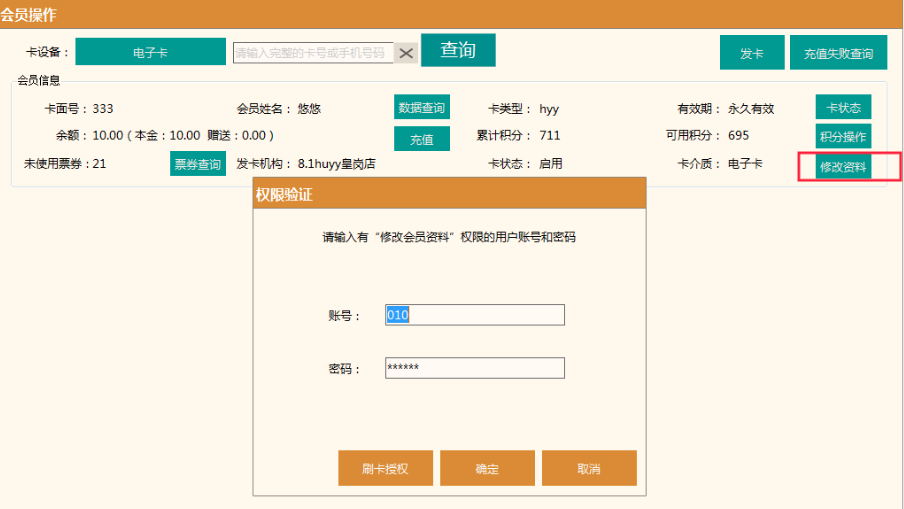The height and width of the screenshot is (509, 904).
Task: Confirm with the 确定 button
Action: (487, 468)
